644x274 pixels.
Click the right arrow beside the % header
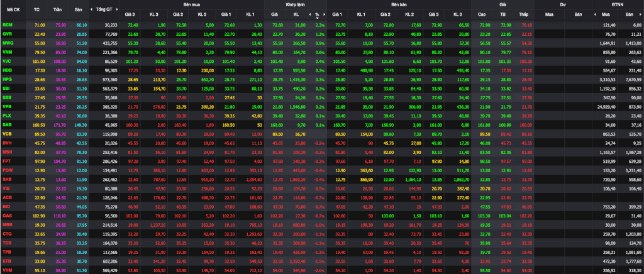point(324,14)
